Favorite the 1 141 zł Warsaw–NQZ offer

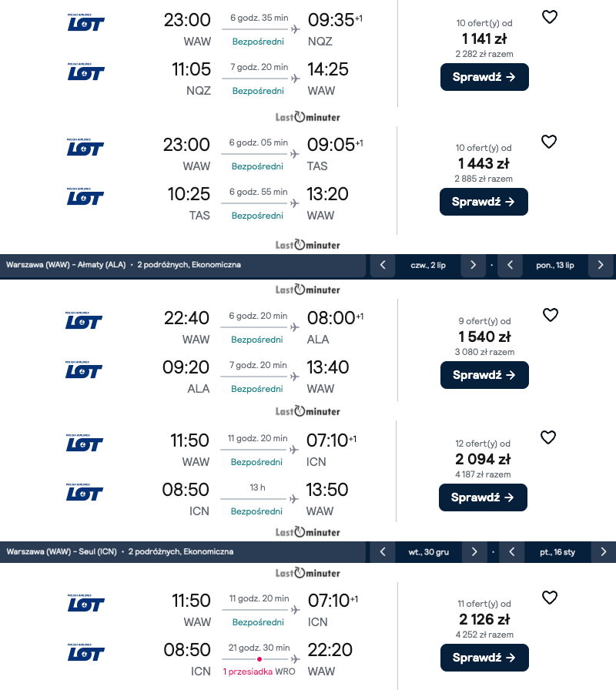[x=549, y=17]
